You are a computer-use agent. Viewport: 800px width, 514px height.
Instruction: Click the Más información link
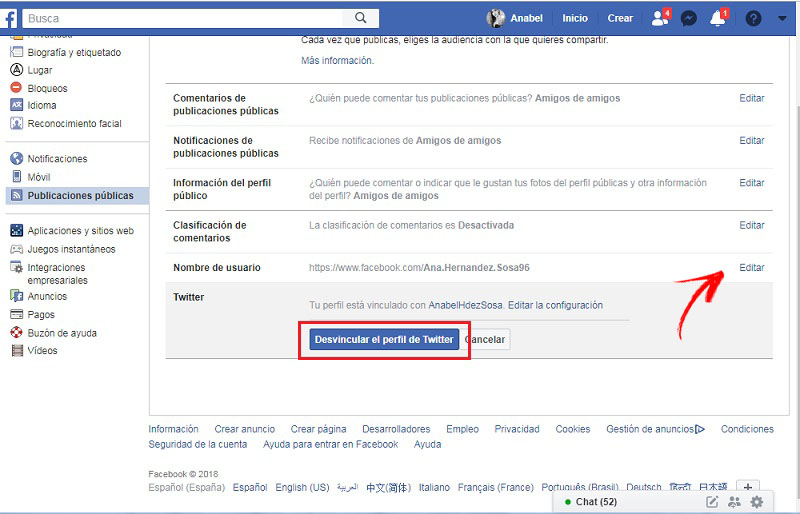pos(337,60)
